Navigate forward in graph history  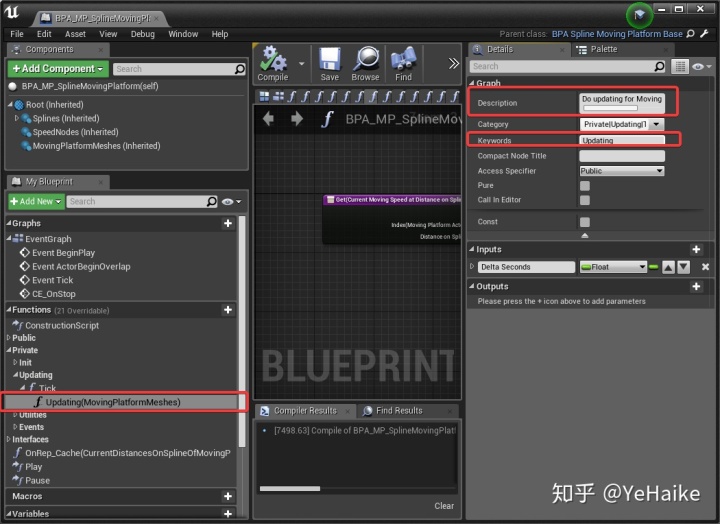[x=297, y=119]
